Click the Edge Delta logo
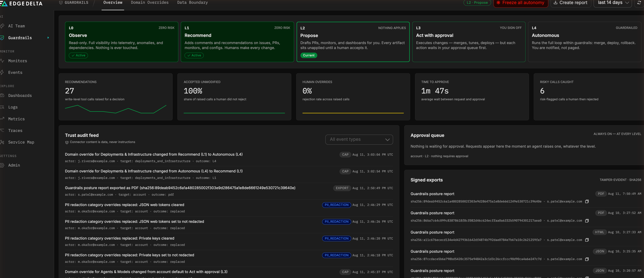Screen dimensions: 644x278 pyautogui.click(x=21, y=3)
